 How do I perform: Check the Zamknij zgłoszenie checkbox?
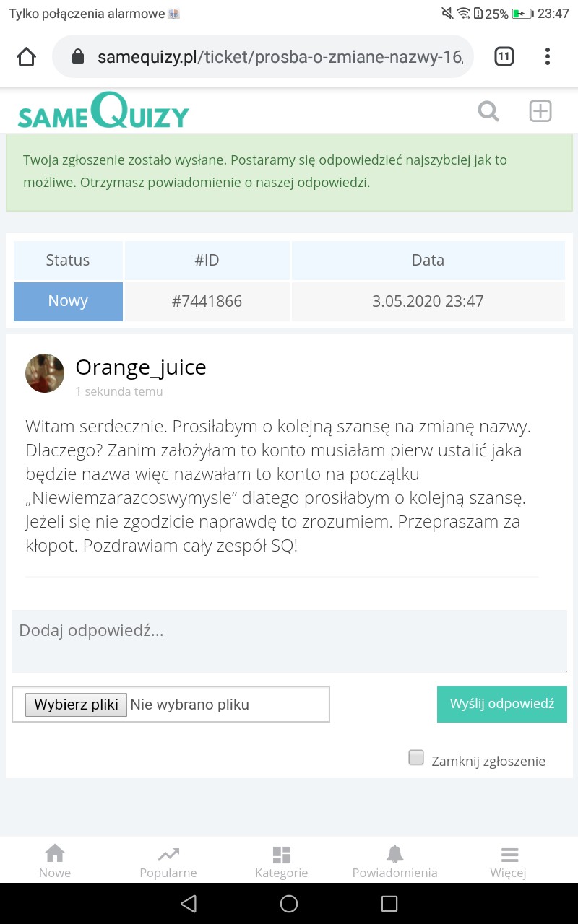point(416,757)
